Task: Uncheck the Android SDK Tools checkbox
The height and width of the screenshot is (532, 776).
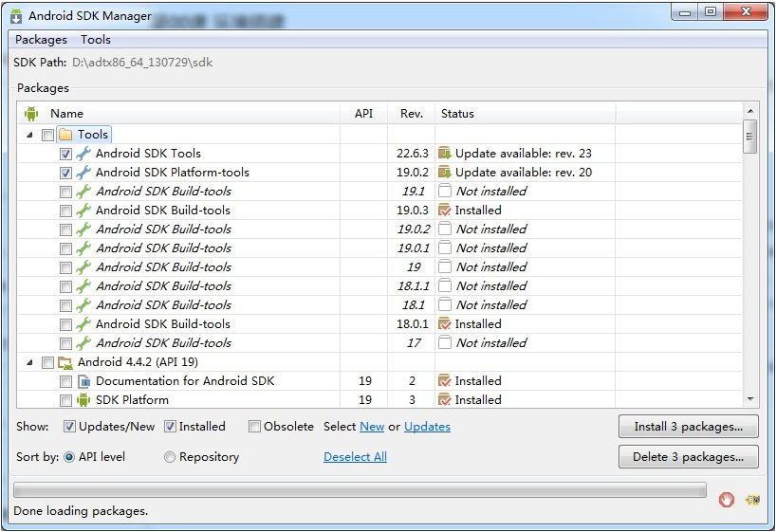Action: tap(65, 154)
